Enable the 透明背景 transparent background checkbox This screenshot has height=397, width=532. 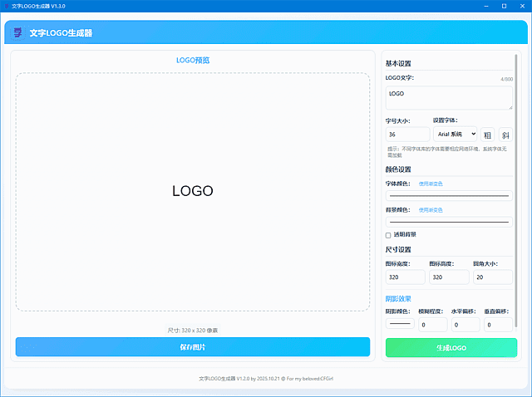388,235
